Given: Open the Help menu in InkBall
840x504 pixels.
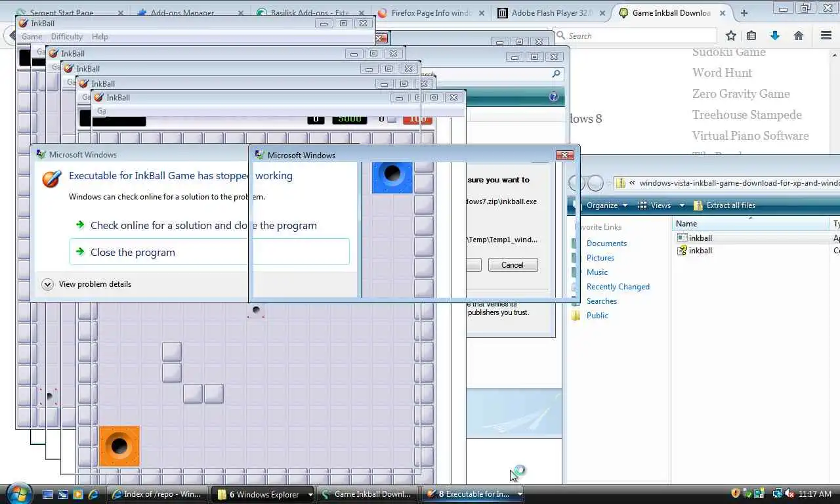Looking at the screenshot, I should pyautogui.click(x=100, y=37).
